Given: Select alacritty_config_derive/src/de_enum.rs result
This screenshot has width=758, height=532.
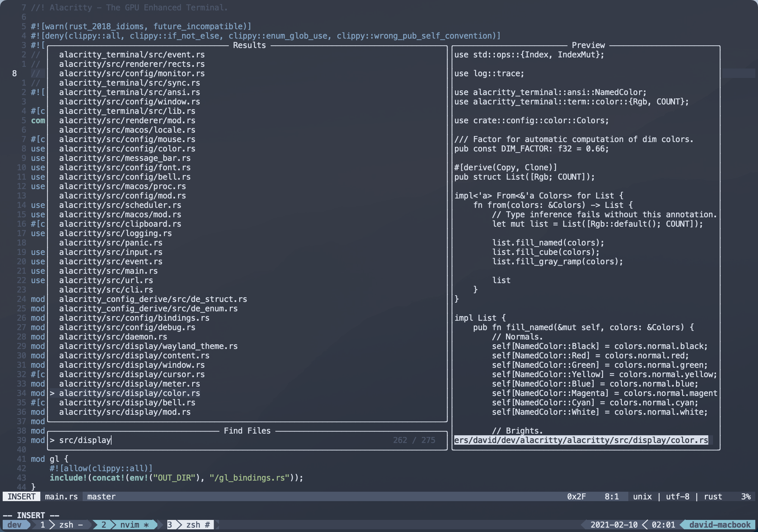Looking at the screenshot, I should click(x=148, y=309).
